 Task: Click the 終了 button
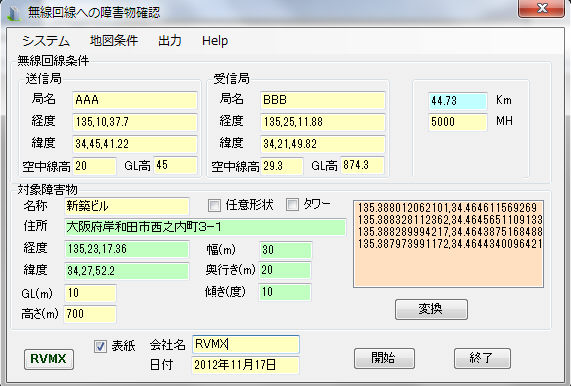pyautogui.click(x=482, y=358)
